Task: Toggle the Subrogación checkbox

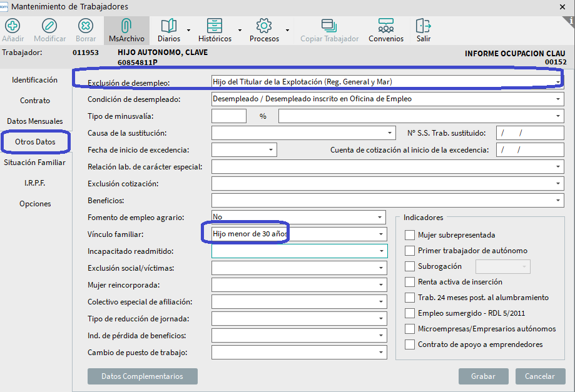Action: click(410, 266)
